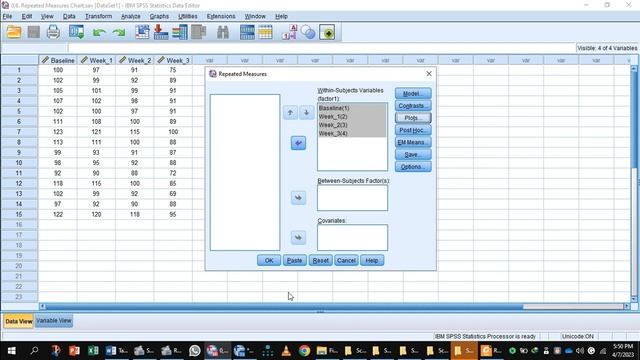The height and width of the screenshot is (360, 640).
Task: Select Week_1(2) in Within-Subjects list
Action: (x=352, y=117)
